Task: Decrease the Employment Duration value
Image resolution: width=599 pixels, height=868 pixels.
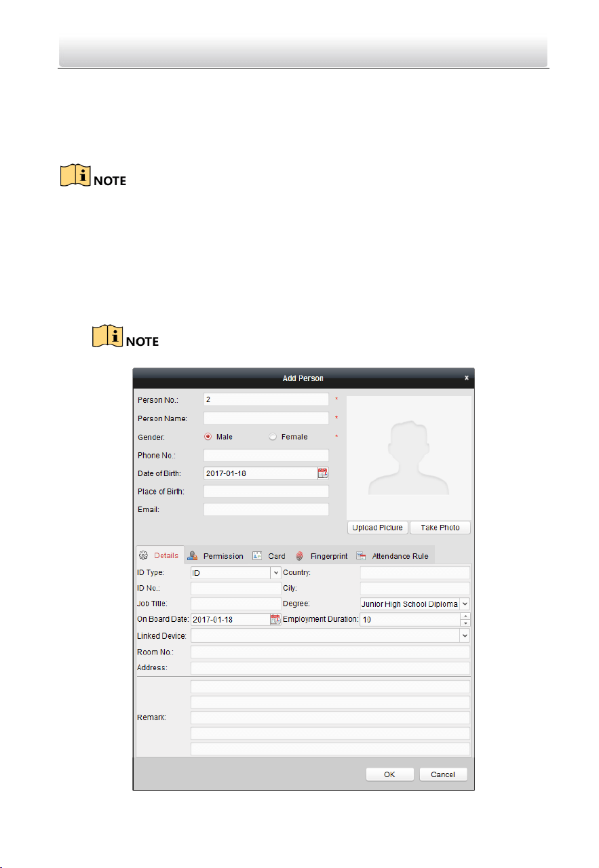Action: tap(465, 623)
